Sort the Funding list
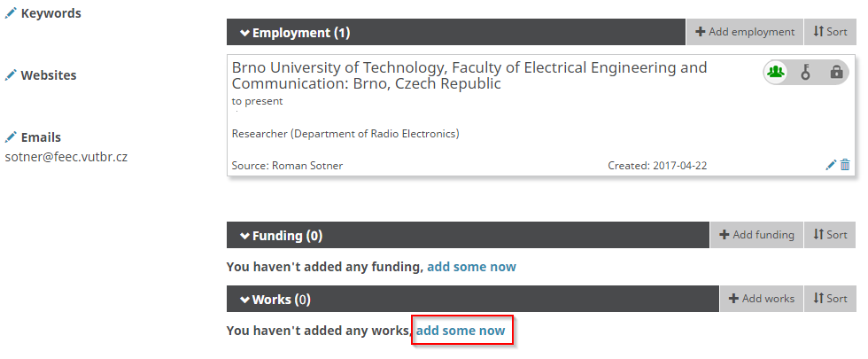Viewport: 868px width, 359px height. pos(830,235)
